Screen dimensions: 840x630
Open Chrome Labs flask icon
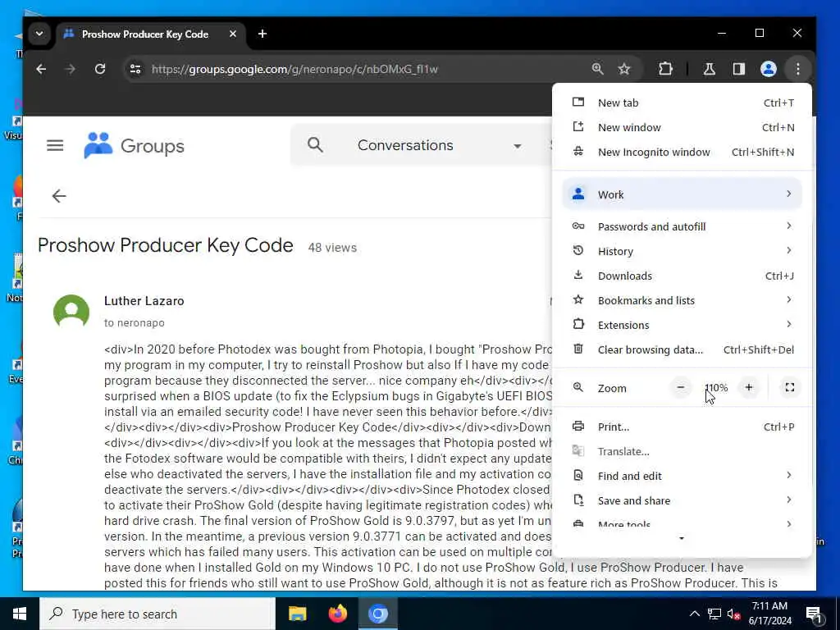click(x=710, y=69)
